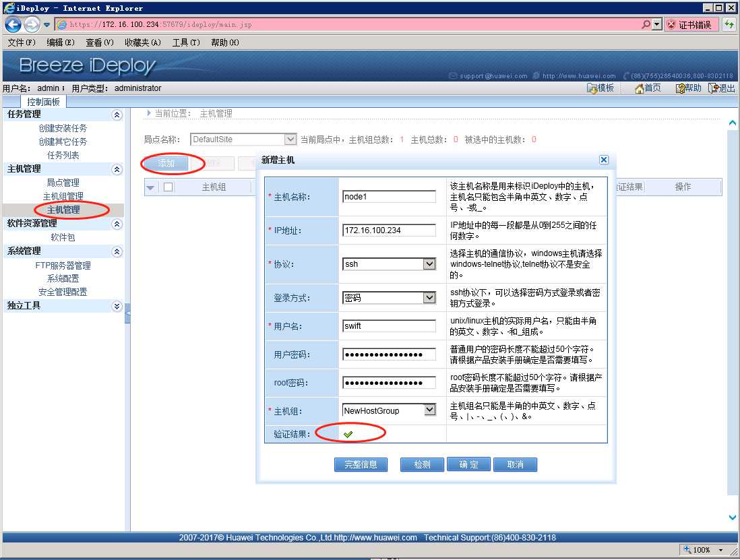The width and height of the screenshot is (740, 560).
Task: Click the 检测 check button
Action: pyautogui.click(x=422, y=464)
